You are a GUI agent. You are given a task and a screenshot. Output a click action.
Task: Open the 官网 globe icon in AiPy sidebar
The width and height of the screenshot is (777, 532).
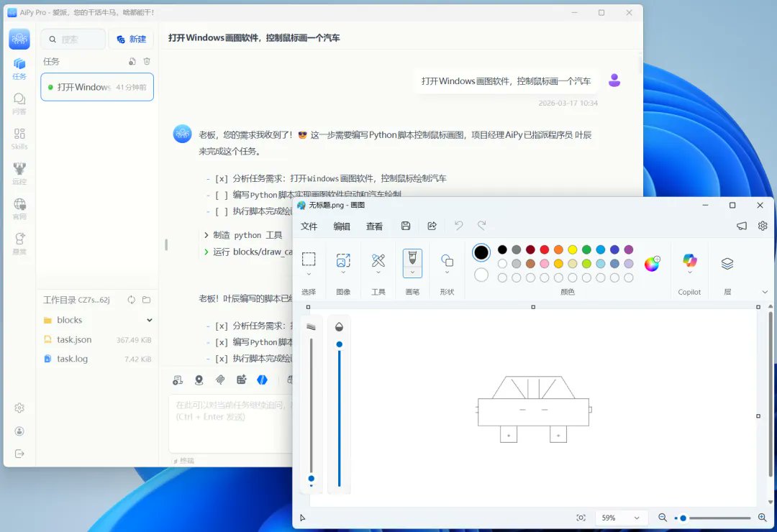pos(19,208)
